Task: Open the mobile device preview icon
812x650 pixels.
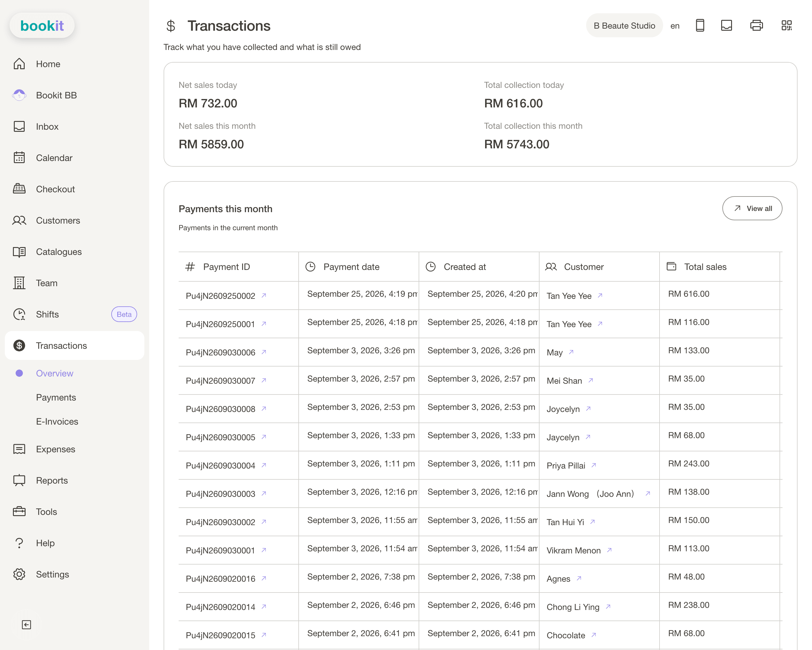Action: [700, 25]
